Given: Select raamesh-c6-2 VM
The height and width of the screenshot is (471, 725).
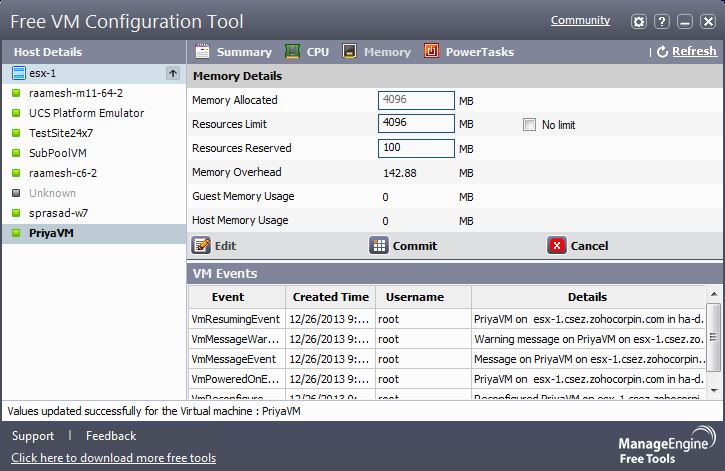Looking at the screenshot, I should [94, 173].
